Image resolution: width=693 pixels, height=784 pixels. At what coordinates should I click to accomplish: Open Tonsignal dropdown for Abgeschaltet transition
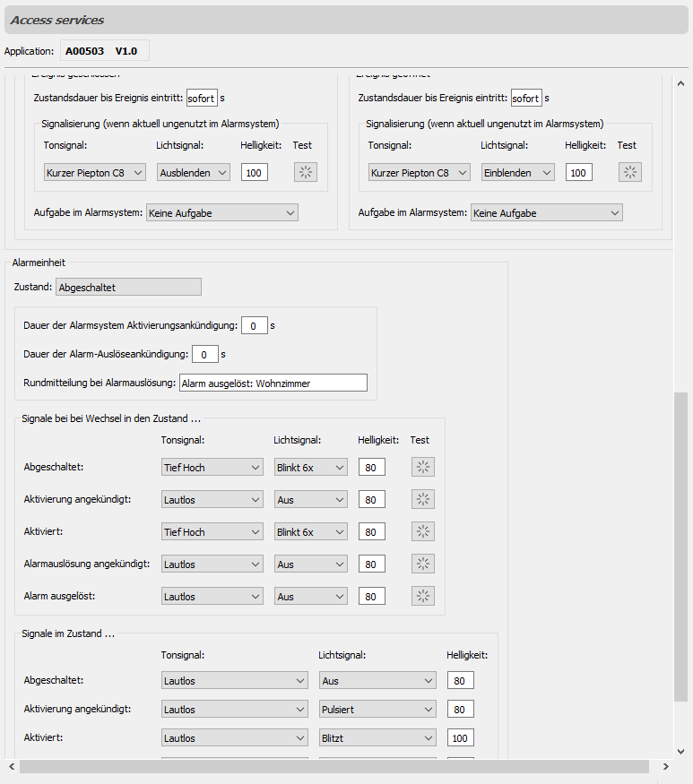click(212, 468)
